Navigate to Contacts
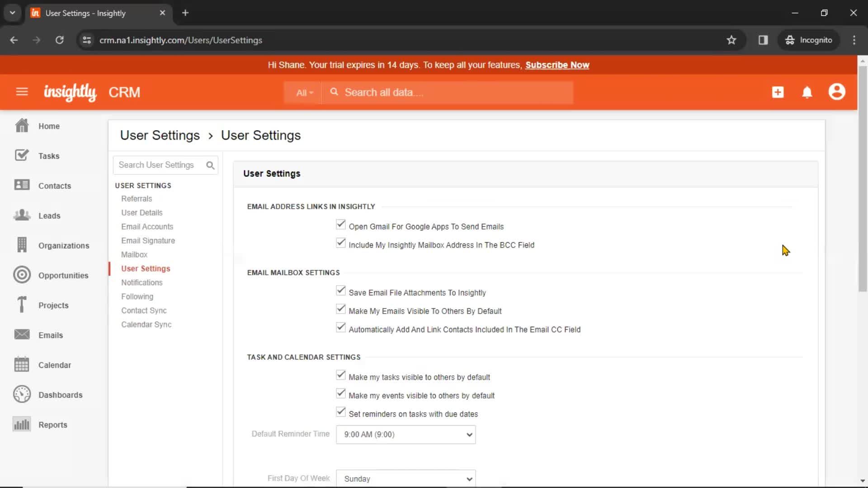 [55, 185]
